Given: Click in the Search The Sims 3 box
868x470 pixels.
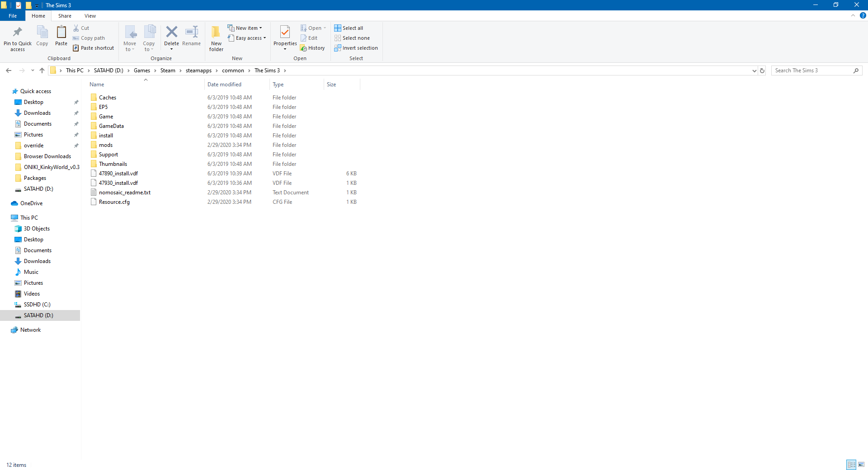Looking at the screenshot, I should [x=811, y=70].
